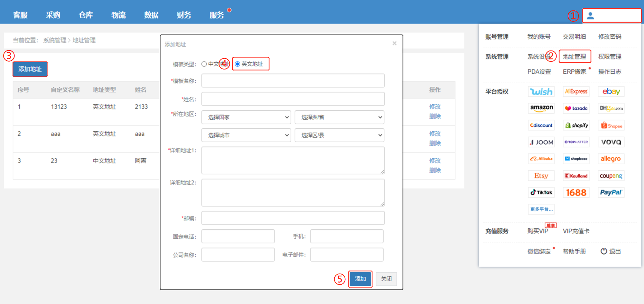644x304 pixels.
Task: Focus the 手机 input field
Action: pos(347,236)
